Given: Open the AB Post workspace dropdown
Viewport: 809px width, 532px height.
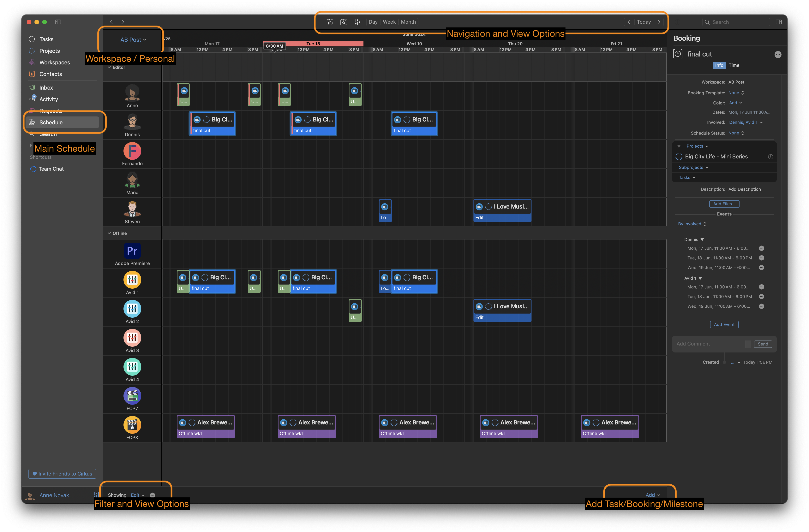Looking at the screenshot, I should point(133,40).
